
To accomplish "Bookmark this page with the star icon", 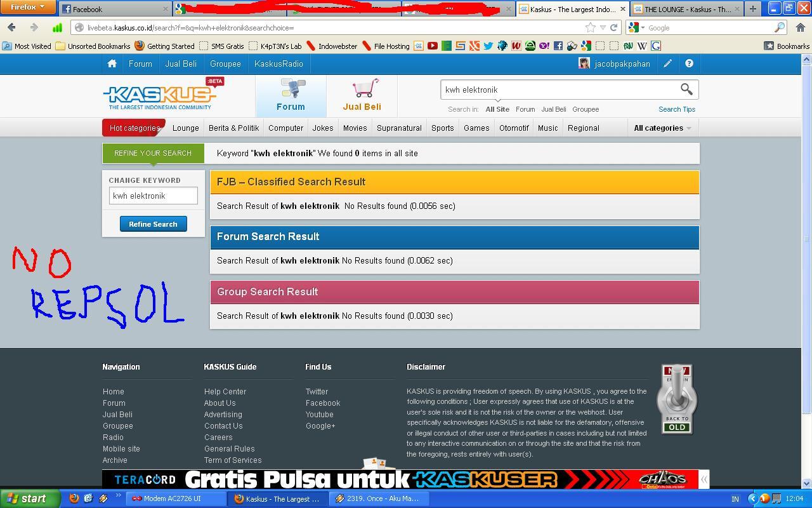I will (x=590, y=28).
